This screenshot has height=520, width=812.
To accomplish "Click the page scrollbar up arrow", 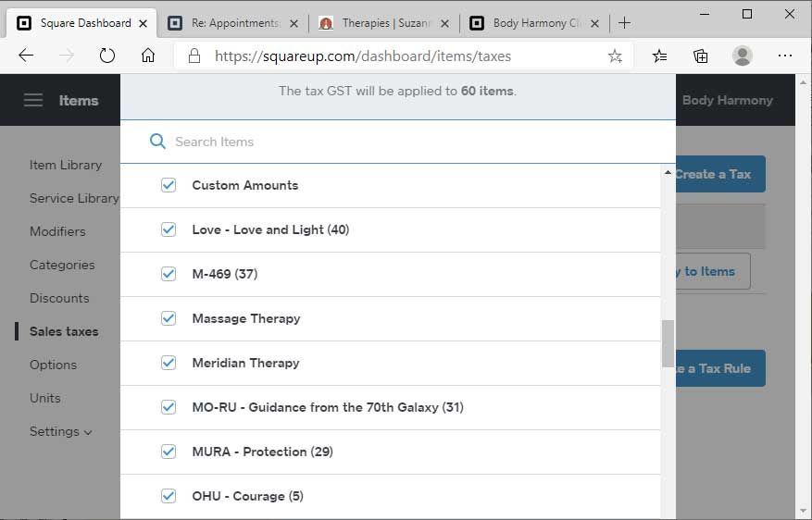I will point(803,82).
